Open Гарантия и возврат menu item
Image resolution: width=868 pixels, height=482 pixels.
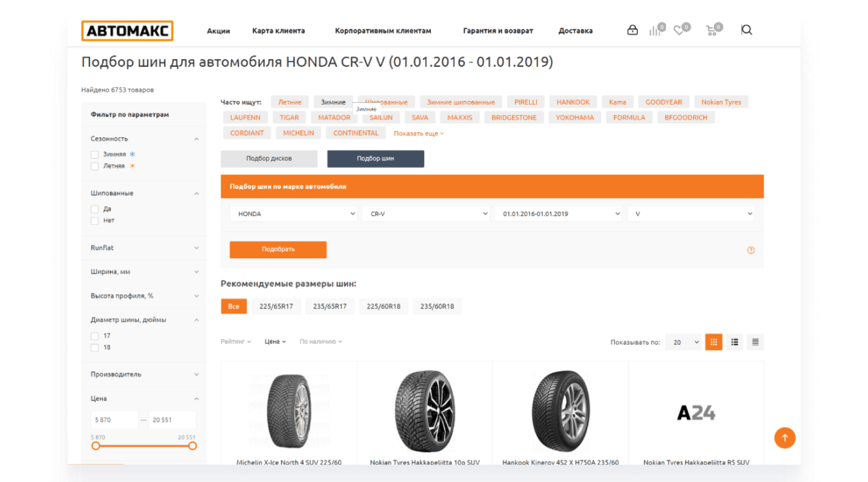(x=498, y=30)
